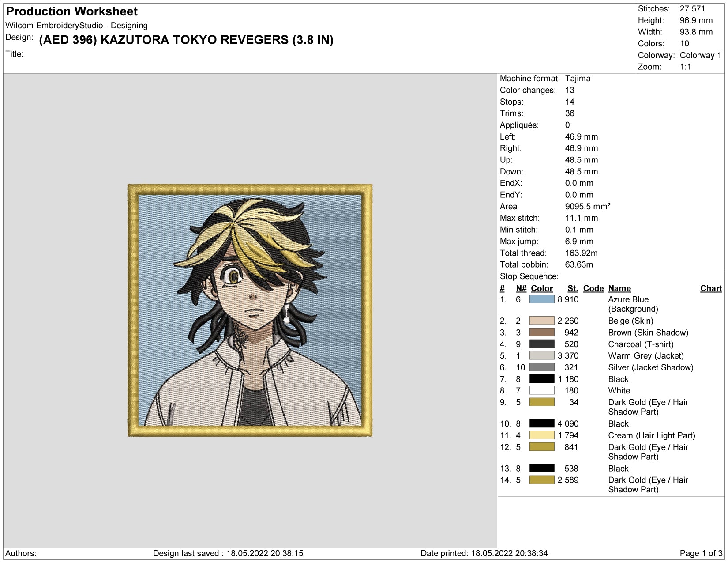Screen dimensions: 728x563
Task: Click the Total bobbin value '63.63m'
Action: pos(579,264)
